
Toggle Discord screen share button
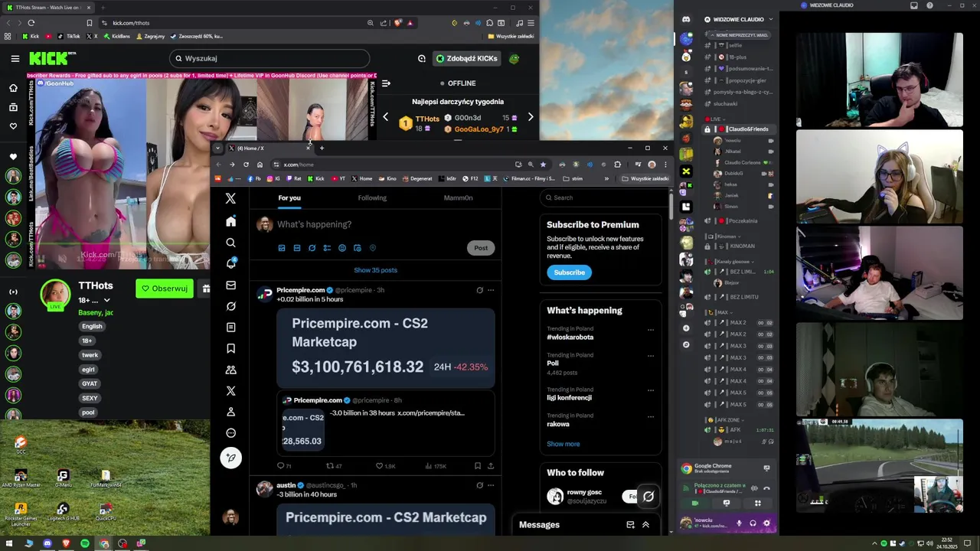[727, 503]
